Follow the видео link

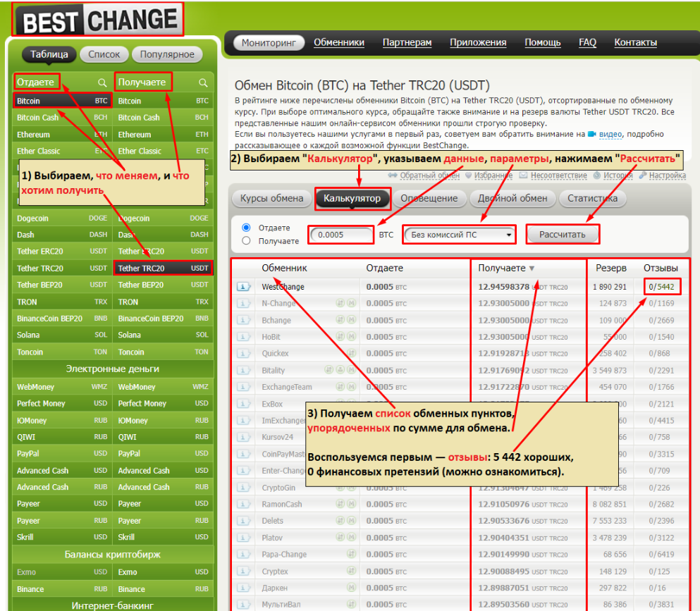coord(610,134)
